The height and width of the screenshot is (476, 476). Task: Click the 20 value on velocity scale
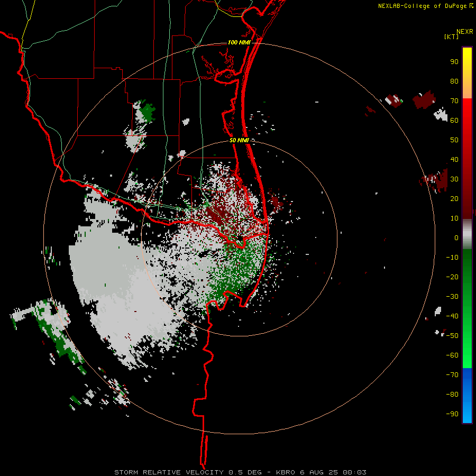pyautogui.click(x=454, y=198)
